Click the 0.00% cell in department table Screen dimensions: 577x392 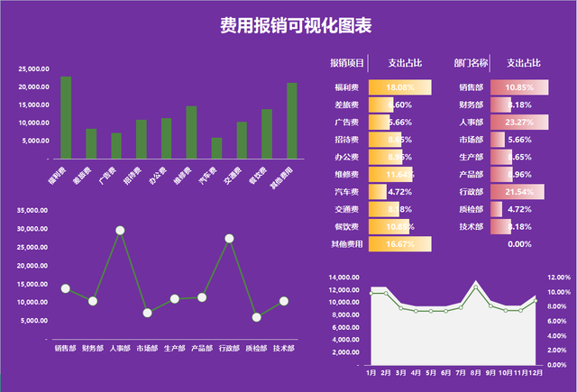pyautogui.click(x=519, y=244)
